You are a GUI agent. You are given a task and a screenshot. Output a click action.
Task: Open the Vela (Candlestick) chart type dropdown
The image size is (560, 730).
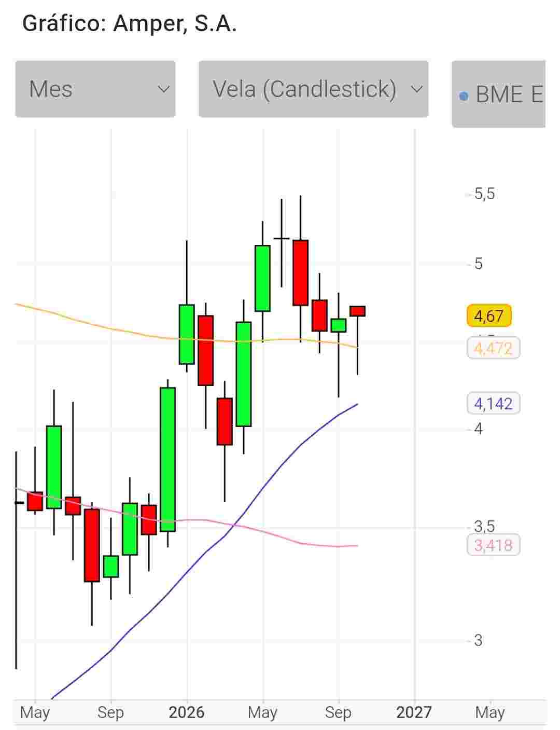314,89
